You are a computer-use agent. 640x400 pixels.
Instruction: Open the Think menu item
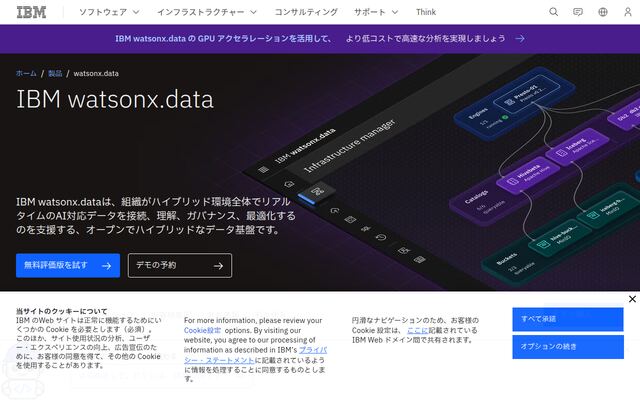coord(426,12)
